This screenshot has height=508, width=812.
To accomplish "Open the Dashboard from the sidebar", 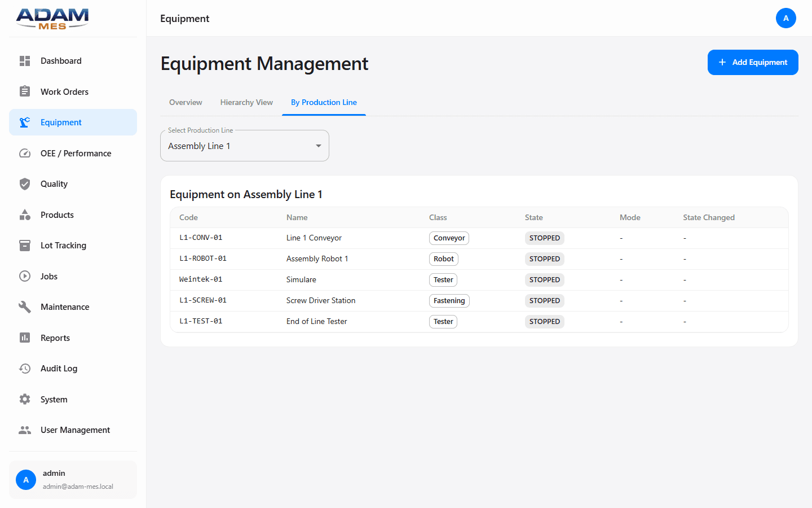I will point(25,60).
